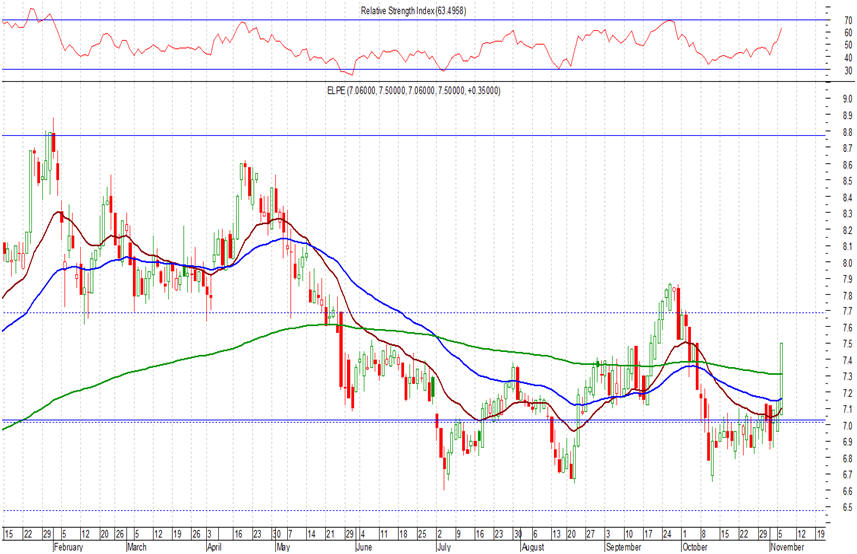857x554 pixels.
Task: Click the tall green candle in November
Action: 780,371
